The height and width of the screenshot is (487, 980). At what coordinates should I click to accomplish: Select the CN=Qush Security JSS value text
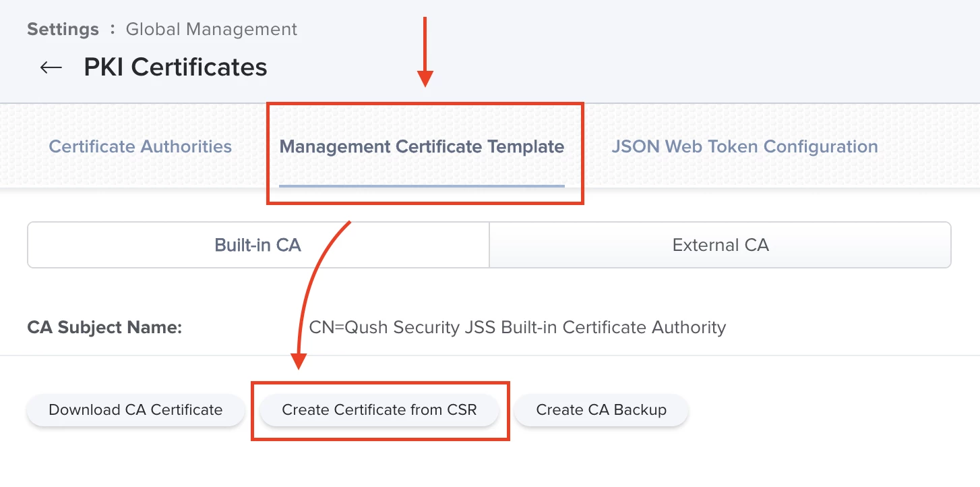(518, 328)
